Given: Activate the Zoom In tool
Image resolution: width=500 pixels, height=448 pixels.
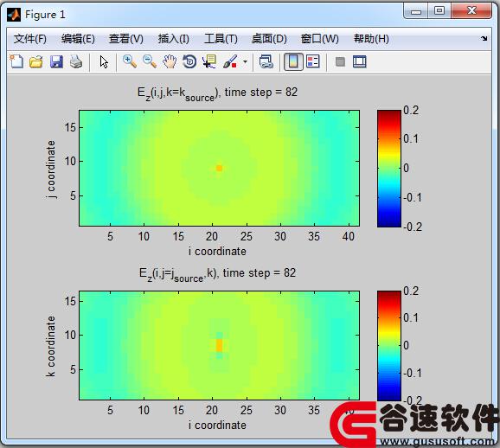Looking at the screenshot, I should [x=130, y=61].
